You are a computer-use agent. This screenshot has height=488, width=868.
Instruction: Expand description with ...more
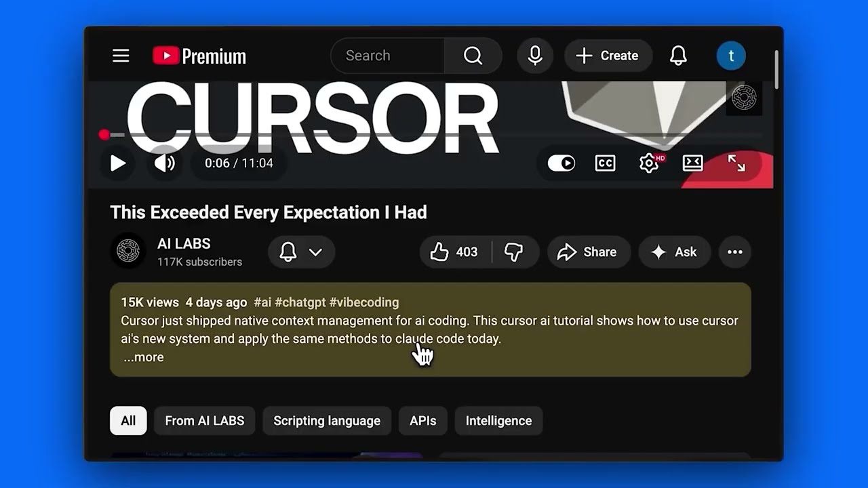144,357
